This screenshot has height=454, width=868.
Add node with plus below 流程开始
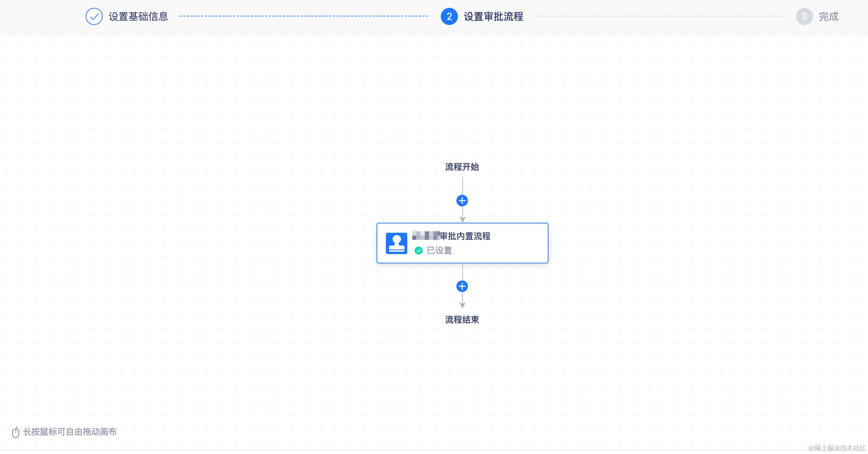pos(462,201)
